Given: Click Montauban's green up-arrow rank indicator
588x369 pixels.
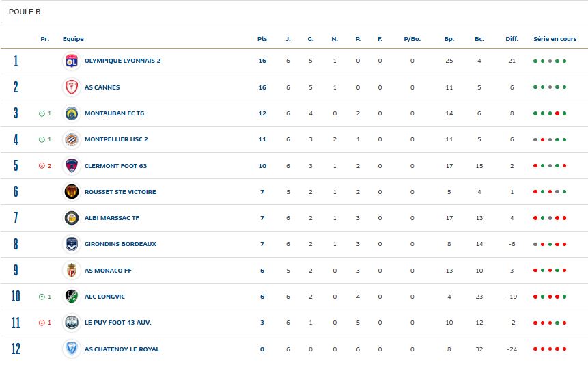Looking at the screenshot, I should click(x=42, y=113).
